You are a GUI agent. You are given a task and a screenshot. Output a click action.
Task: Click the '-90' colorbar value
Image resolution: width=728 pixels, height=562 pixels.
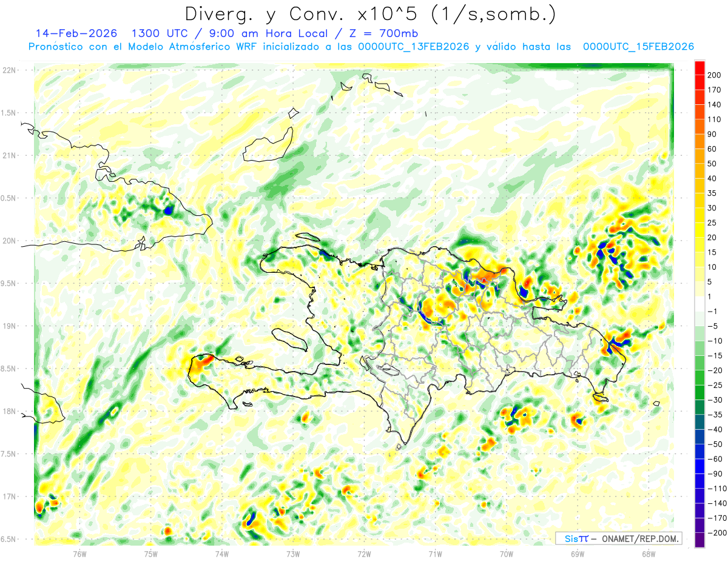coord(716,473)
